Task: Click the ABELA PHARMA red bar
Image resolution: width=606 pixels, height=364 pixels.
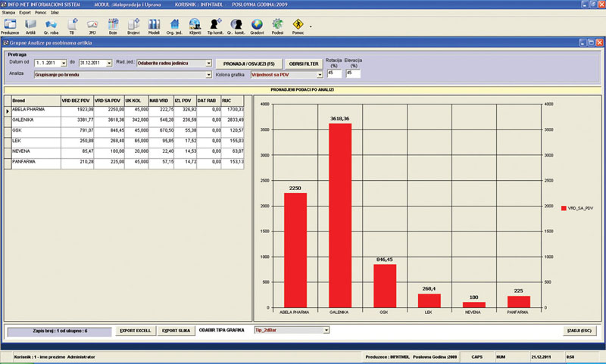Action: [x=295, y=250]
